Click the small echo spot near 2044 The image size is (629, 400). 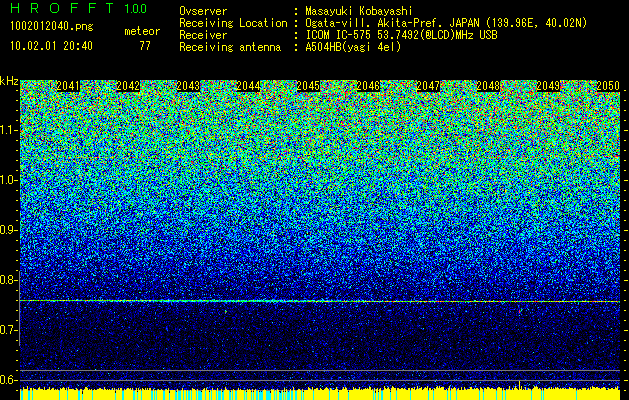(225, 311)
